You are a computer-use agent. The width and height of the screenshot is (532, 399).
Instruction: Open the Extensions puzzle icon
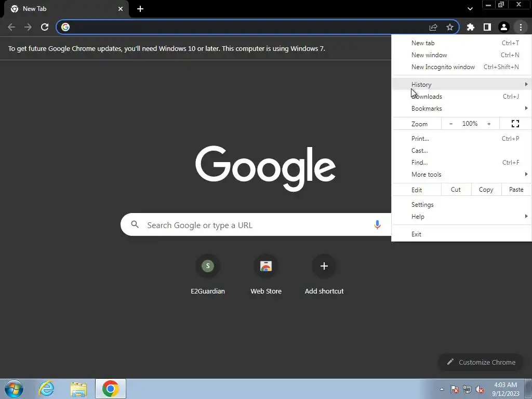tap(471, 27)
